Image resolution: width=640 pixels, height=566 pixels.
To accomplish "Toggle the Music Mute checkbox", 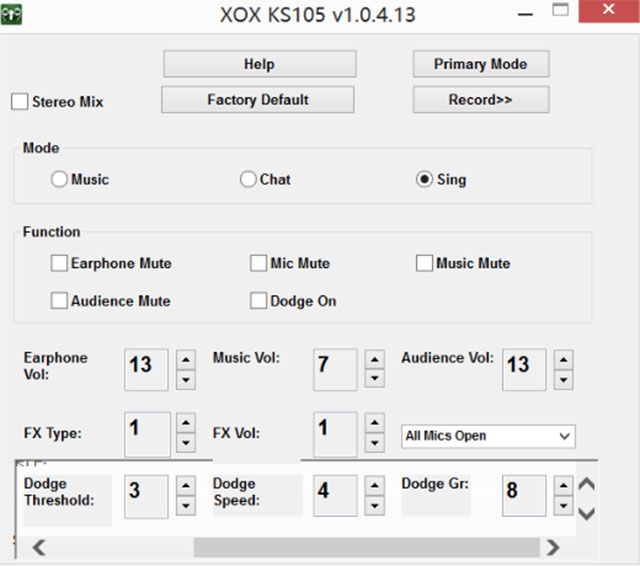I will click(x=424, y=263).
